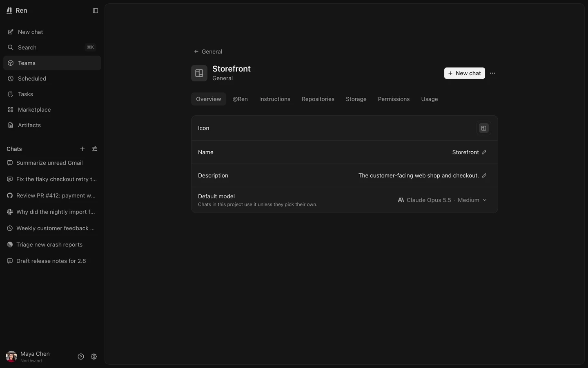Select the Overview tab

point(209,99)
